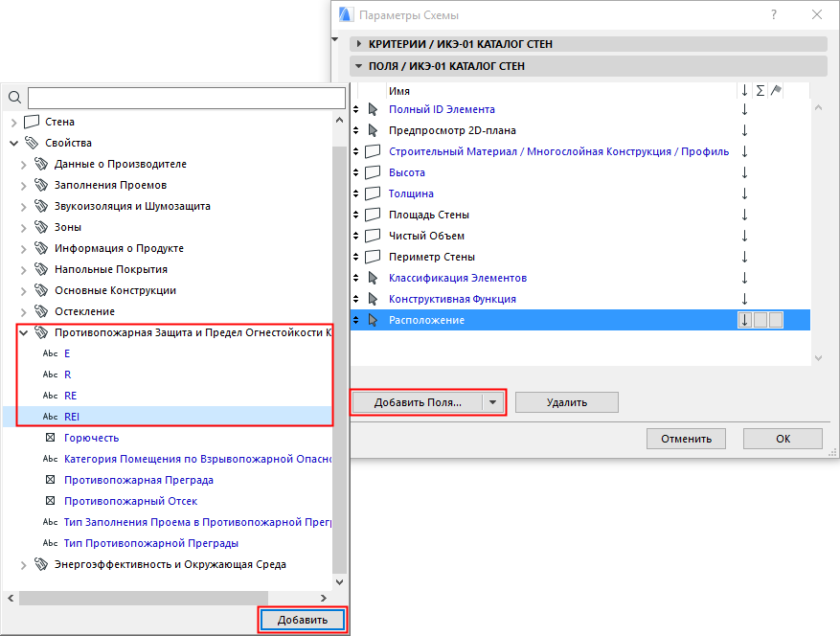Click drag handle of Толщина row
The image size is (840, 636).
[355, 193]
